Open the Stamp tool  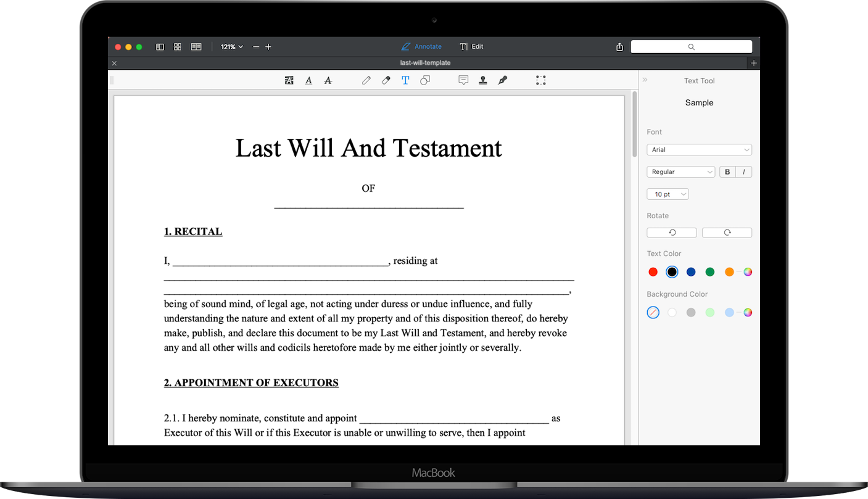[482, 80]
